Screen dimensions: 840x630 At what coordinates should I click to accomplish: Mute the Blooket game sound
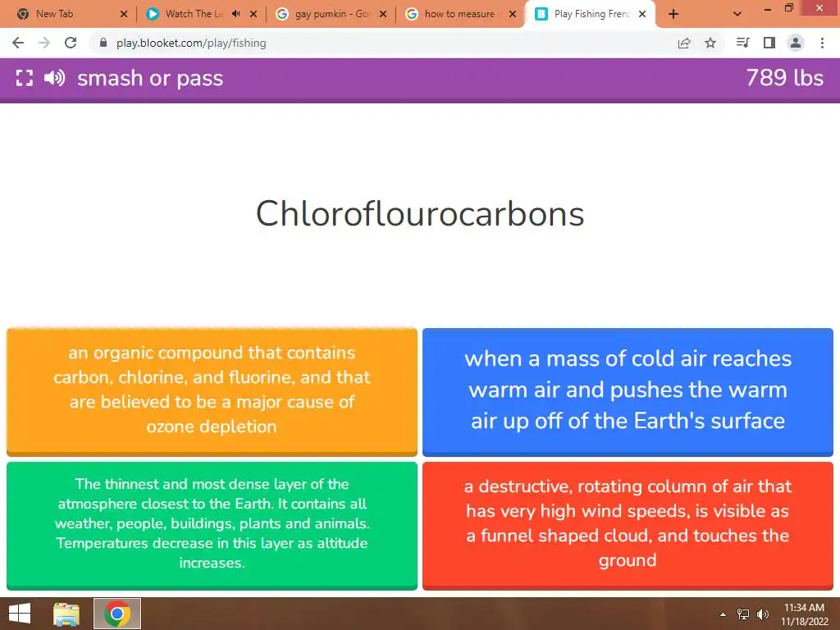[x=54, y=78]
